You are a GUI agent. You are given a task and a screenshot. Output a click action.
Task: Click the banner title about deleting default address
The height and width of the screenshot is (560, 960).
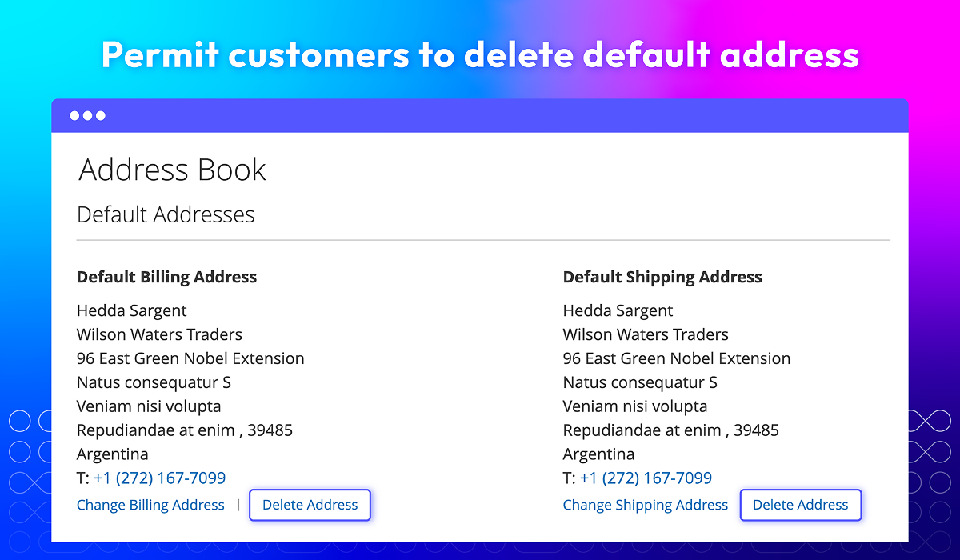tap(480, 54)
